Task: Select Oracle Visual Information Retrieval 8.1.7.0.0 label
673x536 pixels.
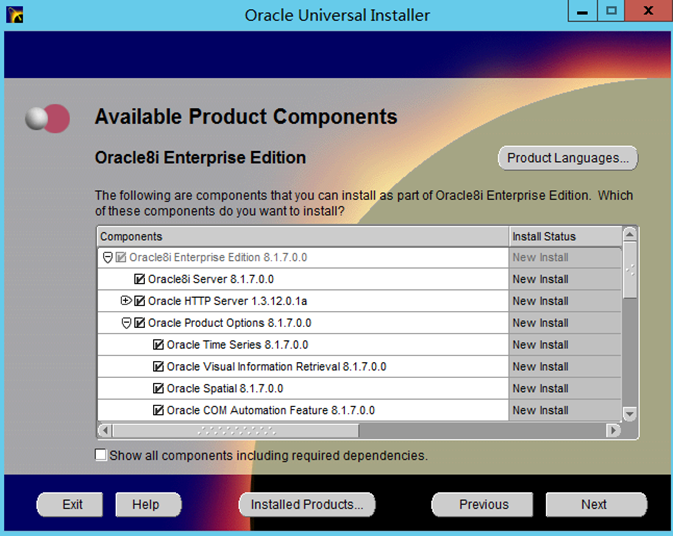Action: point(276,366)
